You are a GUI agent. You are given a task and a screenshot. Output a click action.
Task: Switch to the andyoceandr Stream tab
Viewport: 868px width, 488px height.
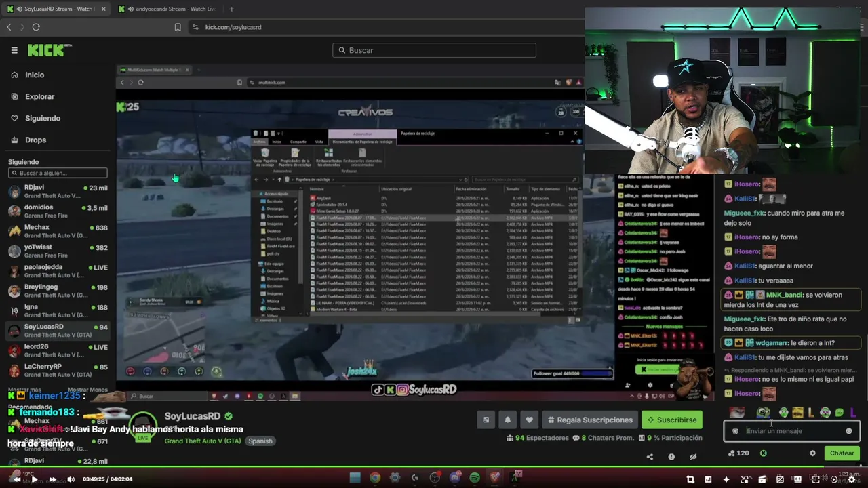(x=166, y=9)
